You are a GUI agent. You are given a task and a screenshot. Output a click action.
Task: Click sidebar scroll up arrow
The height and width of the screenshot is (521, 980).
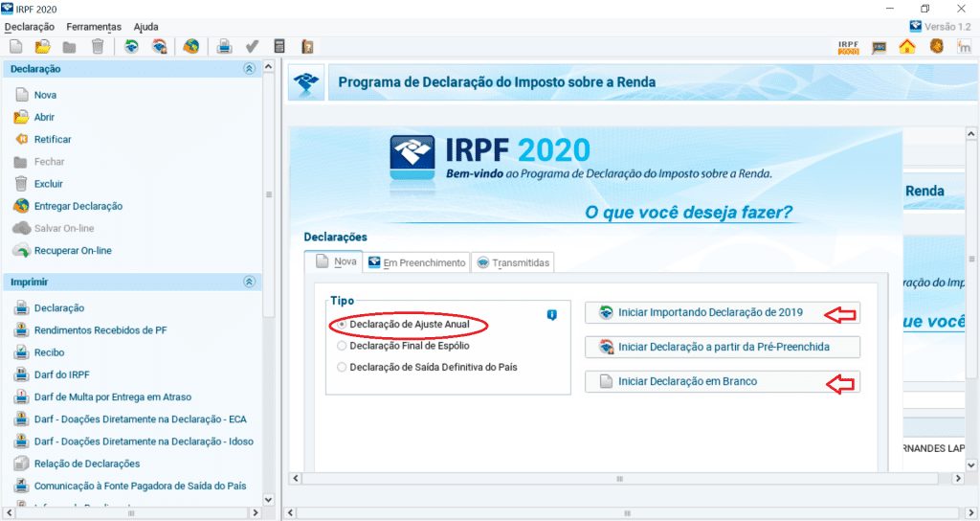269,66
